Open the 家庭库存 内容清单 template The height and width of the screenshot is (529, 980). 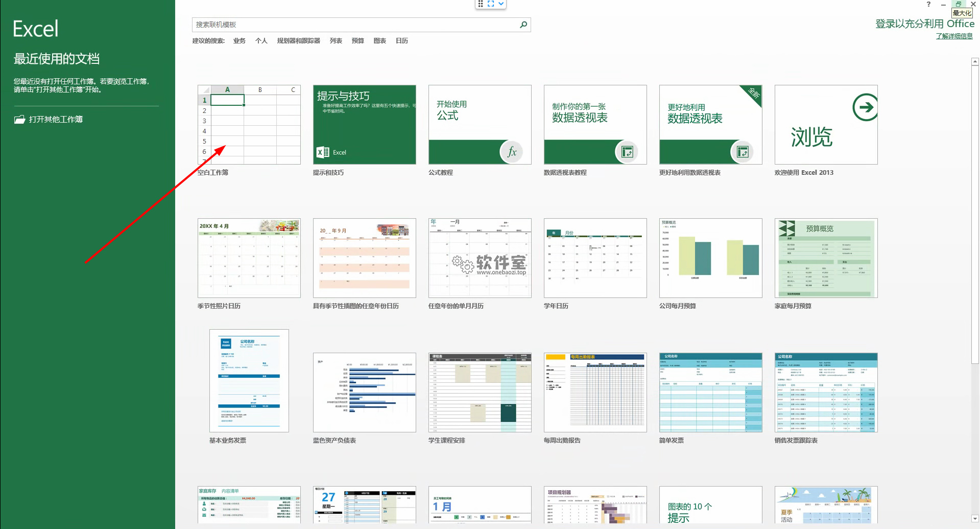[x=249, y=505]
